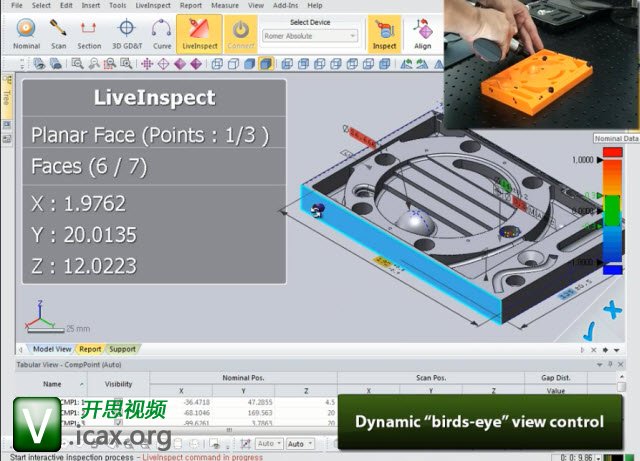Select the cell value 47.2855
This screenshot has height=461, width=640.
tap(260, 402)
